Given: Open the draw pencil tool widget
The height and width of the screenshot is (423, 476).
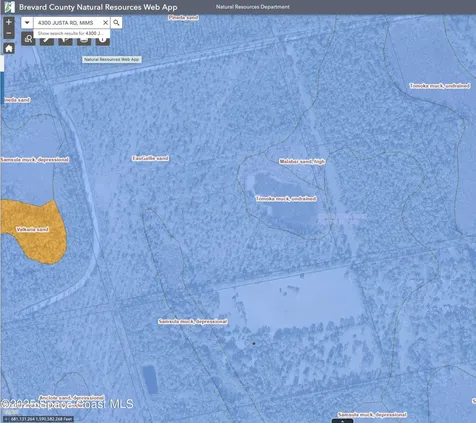Looking at the screenshot, I should pos(47,41).
